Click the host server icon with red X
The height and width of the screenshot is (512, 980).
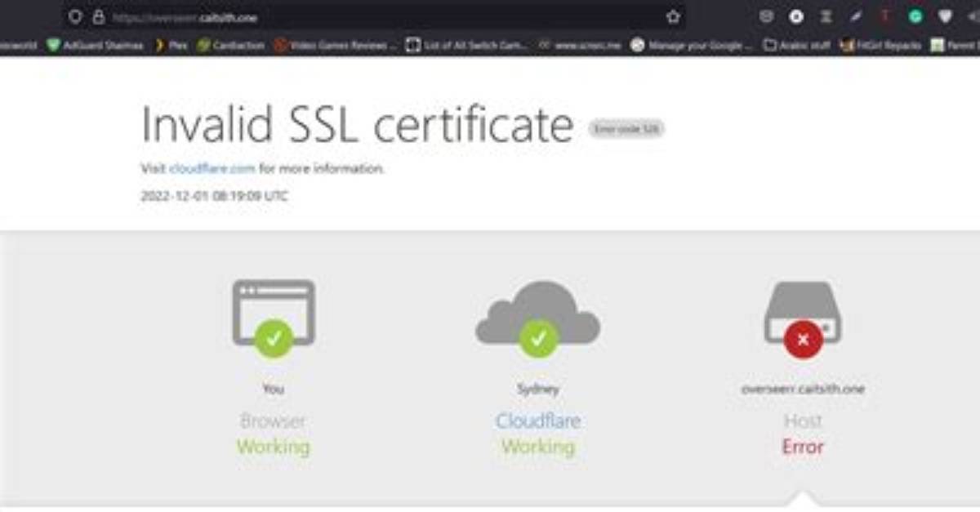click(x=803, y=319)
